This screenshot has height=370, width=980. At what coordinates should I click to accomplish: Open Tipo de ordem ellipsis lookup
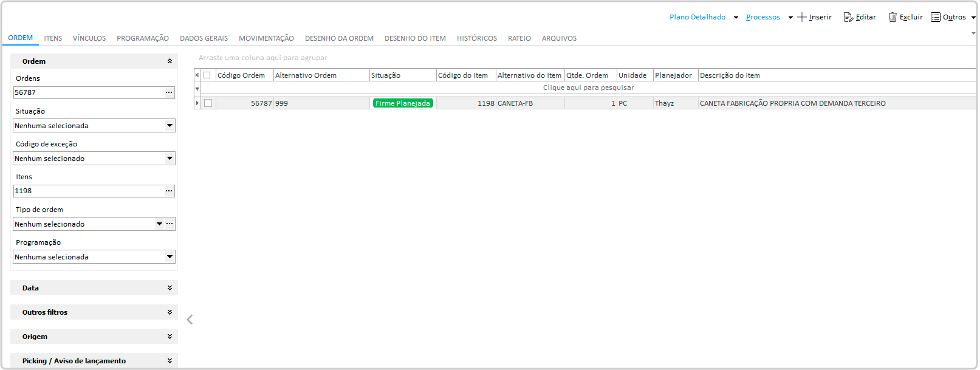[x=170, y=224]
